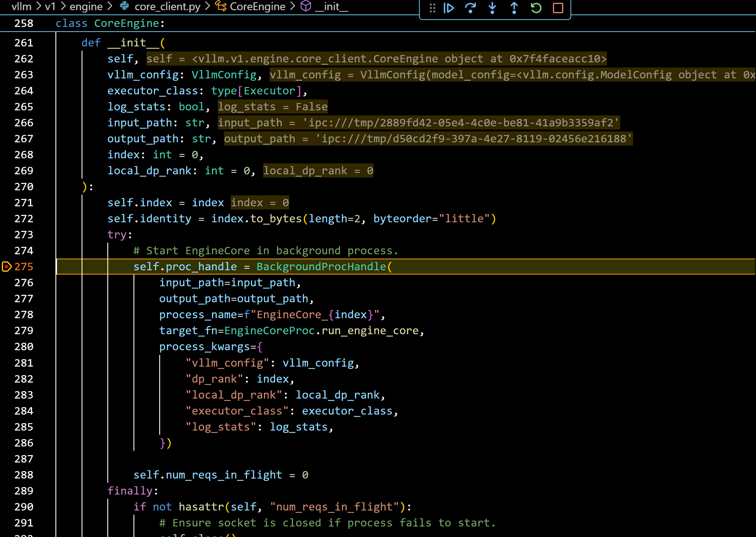Click the __init__ method breadcrumb
756x537 pixels.
pos(331,6)
